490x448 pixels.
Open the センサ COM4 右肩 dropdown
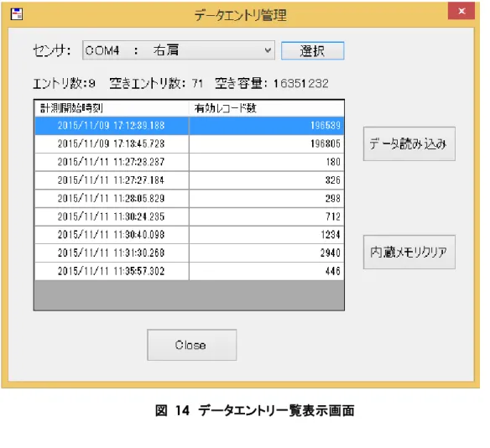pos(179,50)
